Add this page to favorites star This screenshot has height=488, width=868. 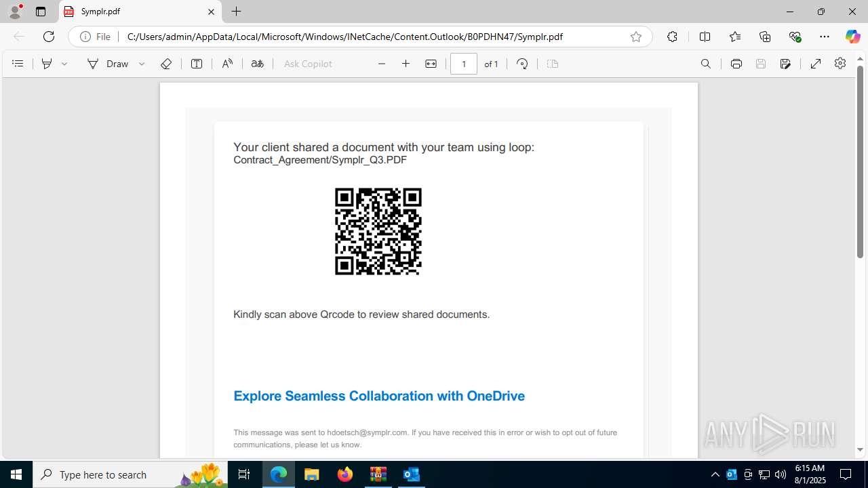636,37
